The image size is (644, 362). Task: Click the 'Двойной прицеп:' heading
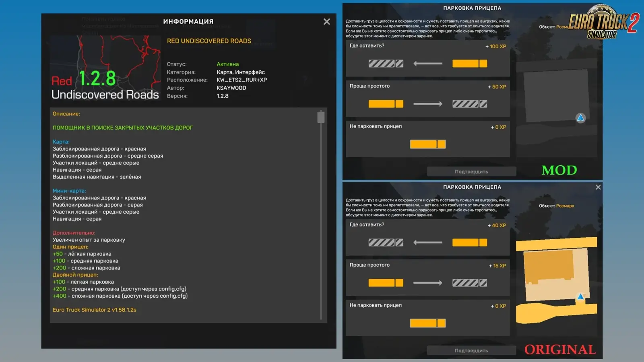75,275
